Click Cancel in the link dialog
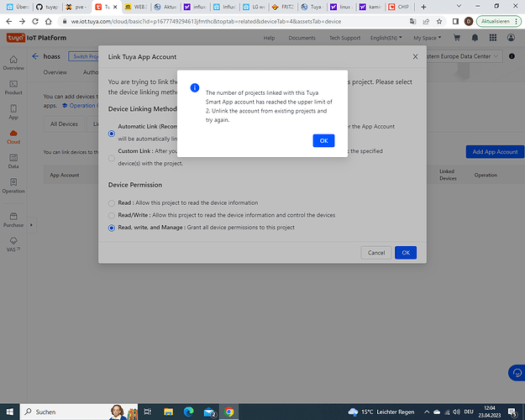Image resolution: width=525 pixels, height=420 pixels. click(376, 253)
